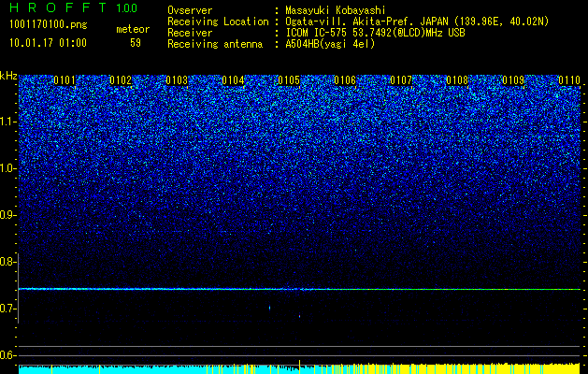Viewport: 588px width, 374px height.
Task: Click the 0.6 kHz axis label
Action: [8, 355]
